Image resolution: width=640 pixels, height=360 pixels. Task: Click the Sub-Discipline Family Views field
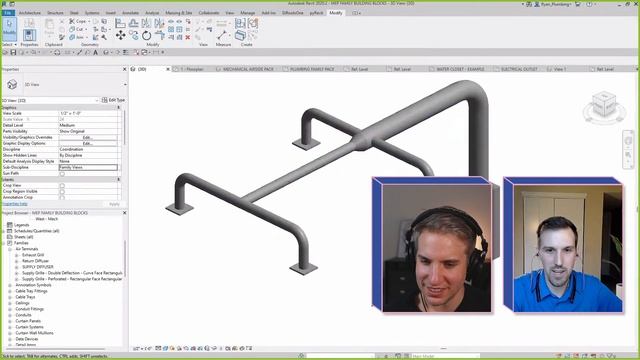point(88,167)
